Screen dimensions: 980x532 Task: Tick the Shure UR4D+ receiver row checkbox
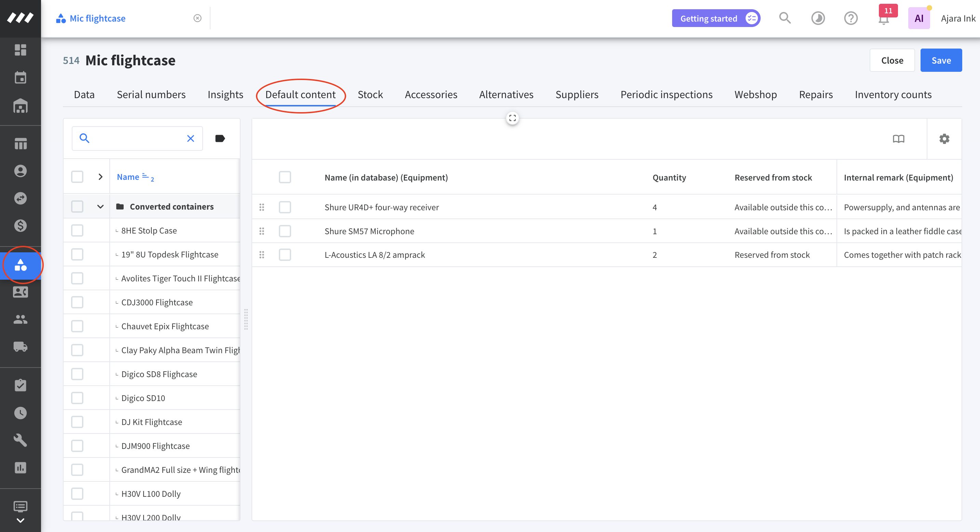285,208
